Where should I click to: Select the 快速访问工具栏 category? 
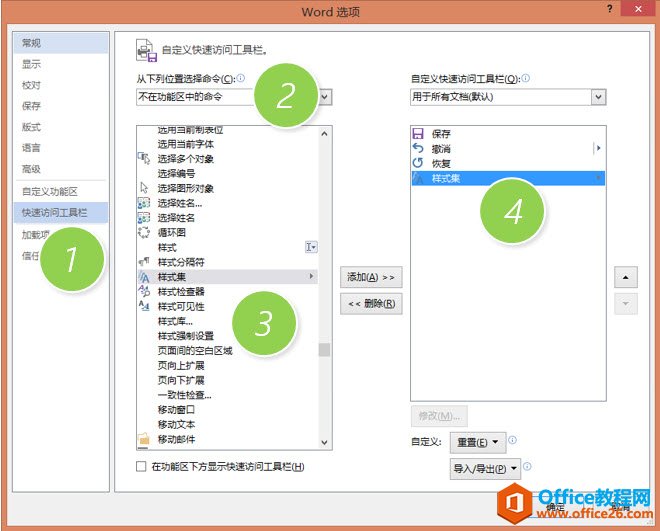61,213
